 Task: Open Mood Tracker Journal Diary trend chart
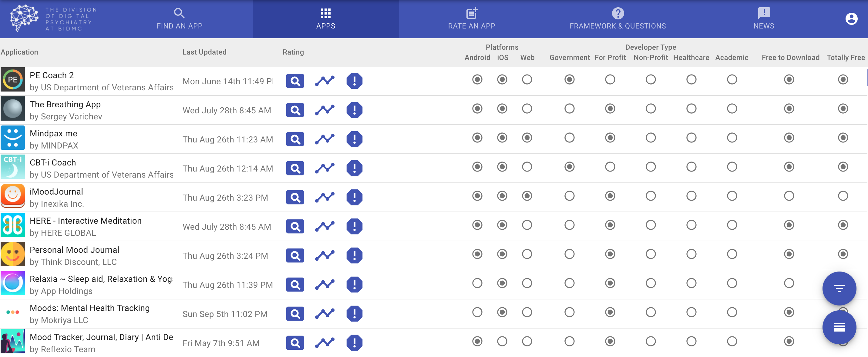325,343
